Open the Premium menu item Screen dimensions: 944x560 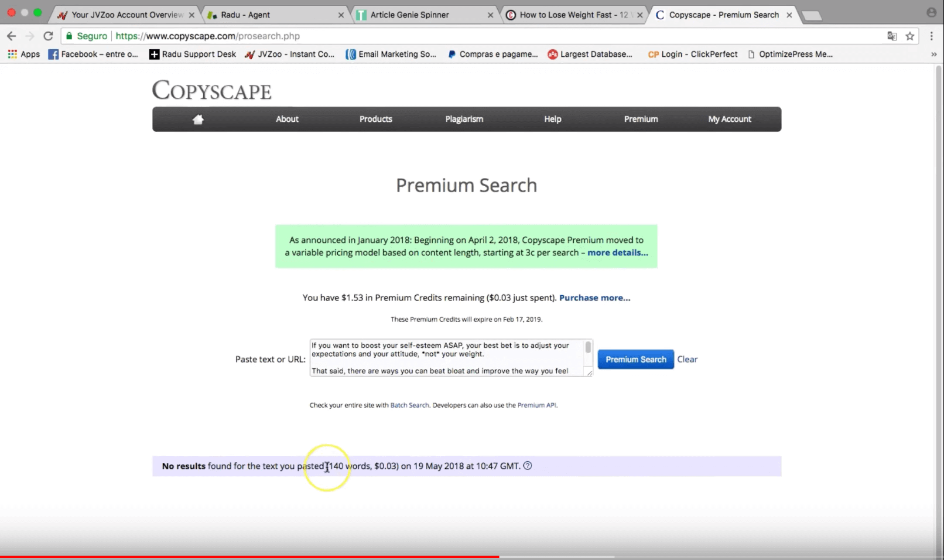click(x=641, y=119)
